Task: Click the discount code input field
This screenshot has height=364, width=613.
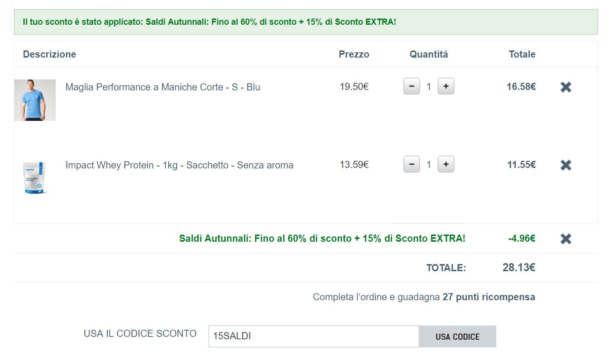Action: (x=313, y=336)
